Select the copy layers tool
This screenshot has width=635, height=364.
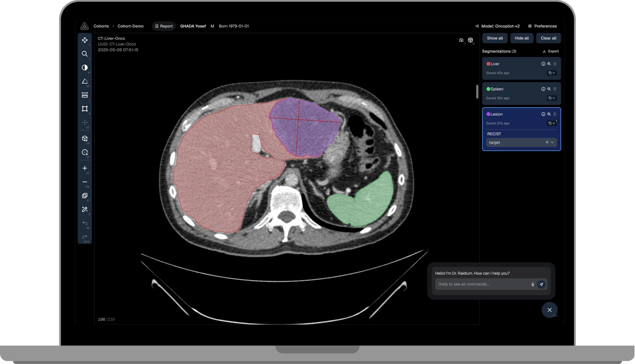(x=85, y=196)
